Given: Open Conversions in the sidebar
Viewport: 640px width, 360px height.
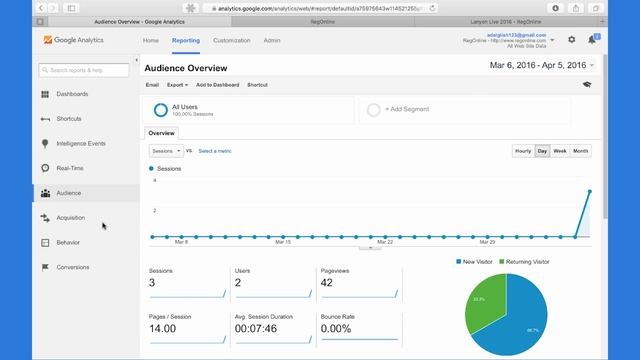Looking at the screenshot, I should coord(73,267).
